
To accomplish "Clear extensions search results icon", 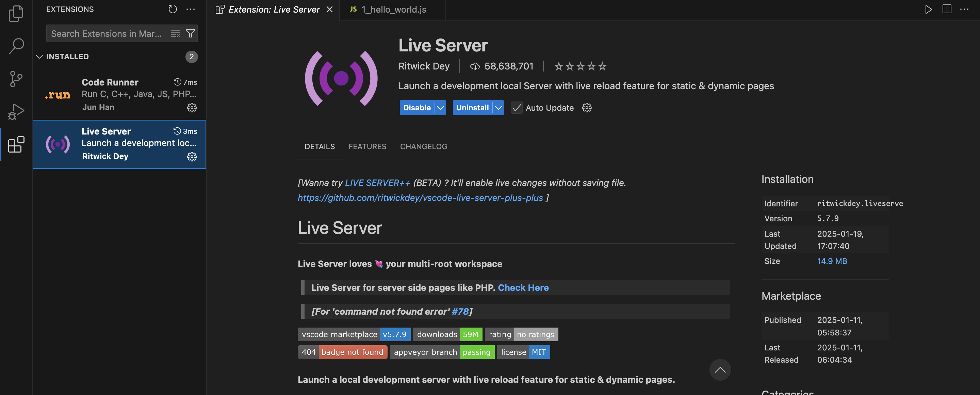I will 175,33.
